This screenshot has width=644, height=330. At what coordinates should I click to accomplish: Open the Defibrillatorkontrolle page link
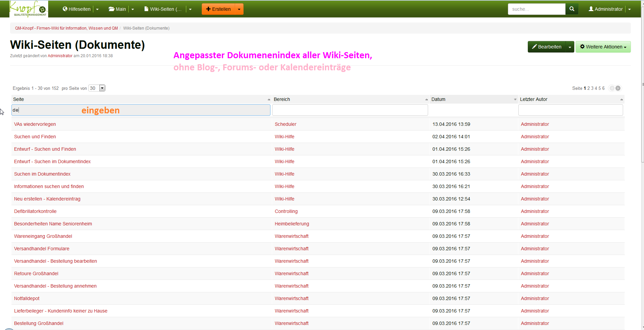(x=35, y=211)
